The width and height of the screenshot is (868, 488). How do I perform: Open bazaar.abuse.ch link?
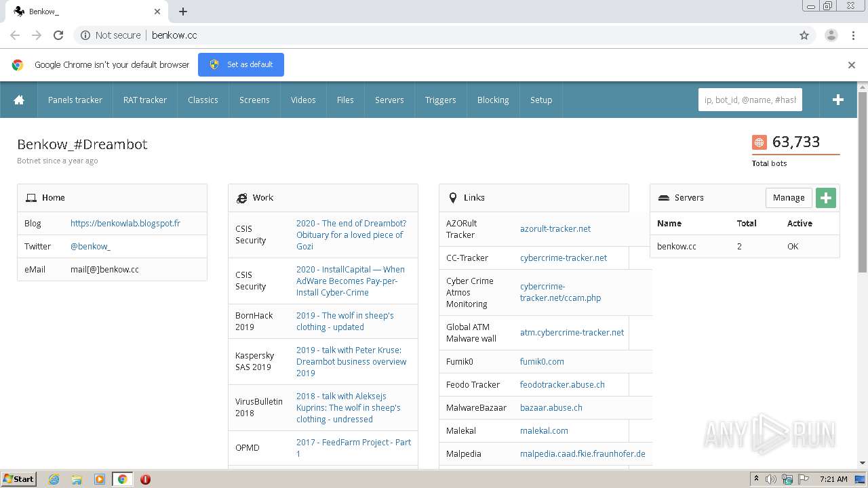coord(551,407)
